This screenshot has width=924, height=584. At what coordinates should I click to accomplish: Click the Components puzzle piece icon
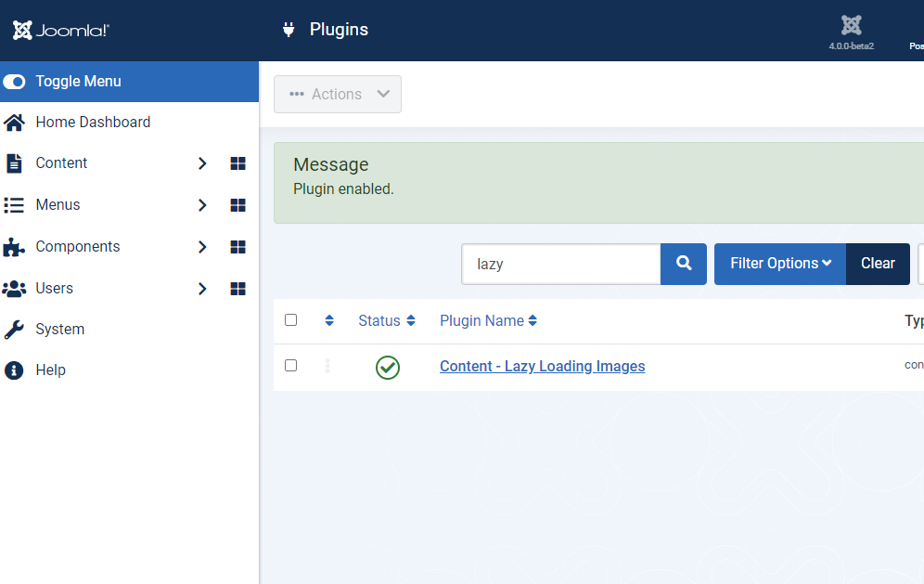[14, 247]
